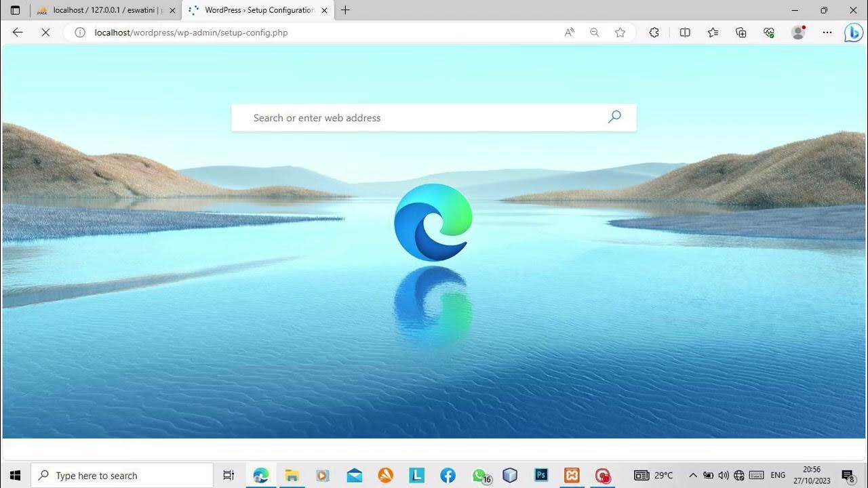Open the touch keyboard tray icon
This screenshot has width=868, height=488.
(757, 476)
